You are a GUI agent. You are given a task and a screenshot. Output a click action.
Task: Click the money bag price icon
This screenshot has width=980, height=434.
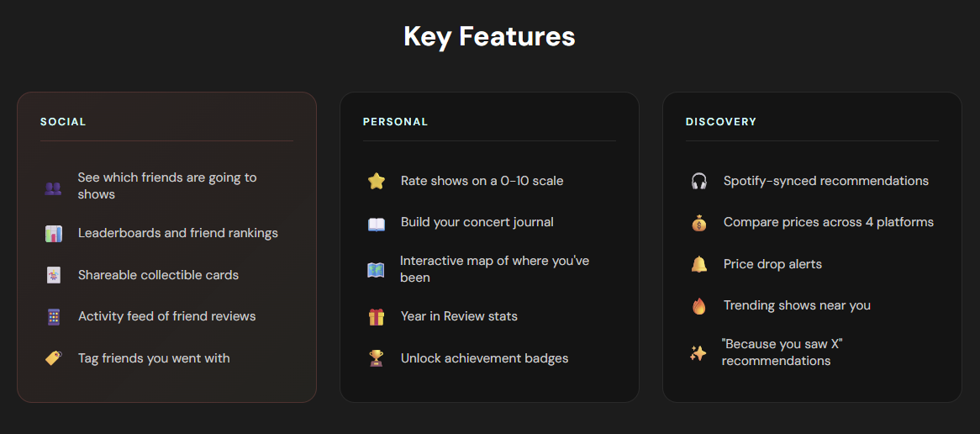[x=698, y=223]
